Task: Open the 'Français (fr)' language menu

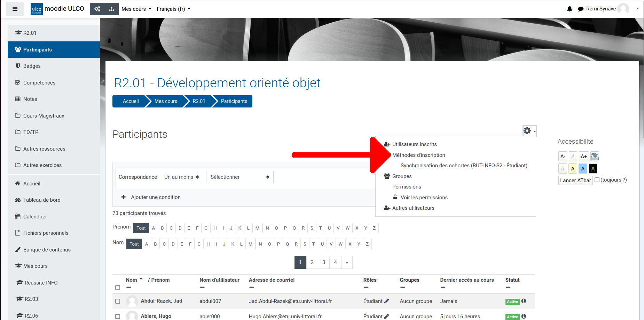Action: [173, 9]
